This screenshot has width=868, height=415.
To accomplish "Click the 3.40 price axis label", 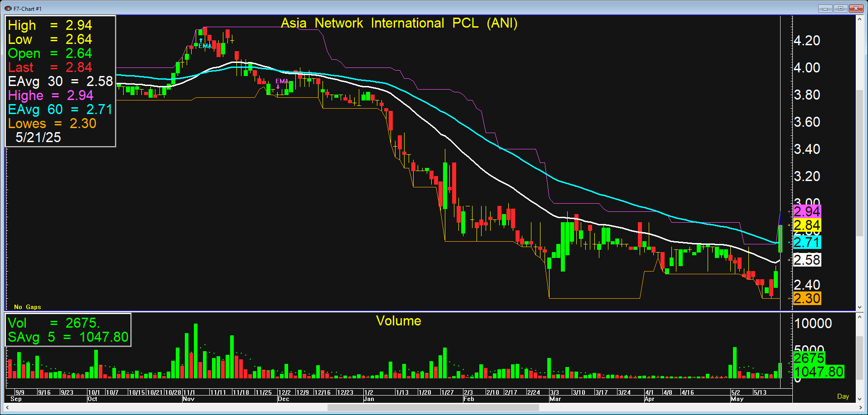I will 807,149.
